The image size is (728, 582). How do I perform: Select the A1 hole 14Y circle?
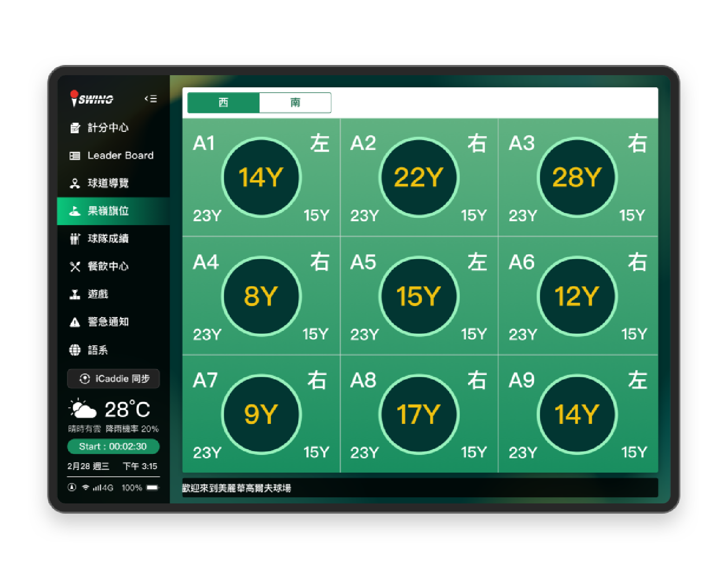tap(261, 177)
